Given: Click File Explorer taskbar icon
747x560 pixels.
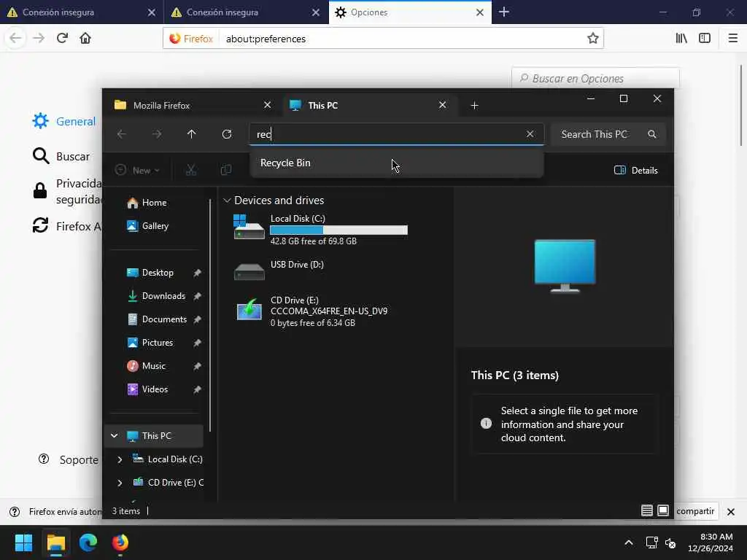Looking at the screenshot, I should 55,542.
